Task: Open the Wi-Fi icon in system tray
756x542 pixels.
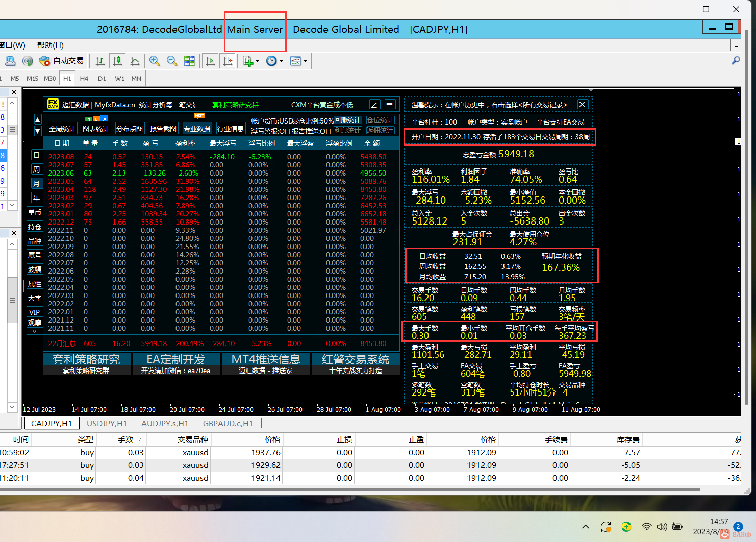Action: pos(646,527)
